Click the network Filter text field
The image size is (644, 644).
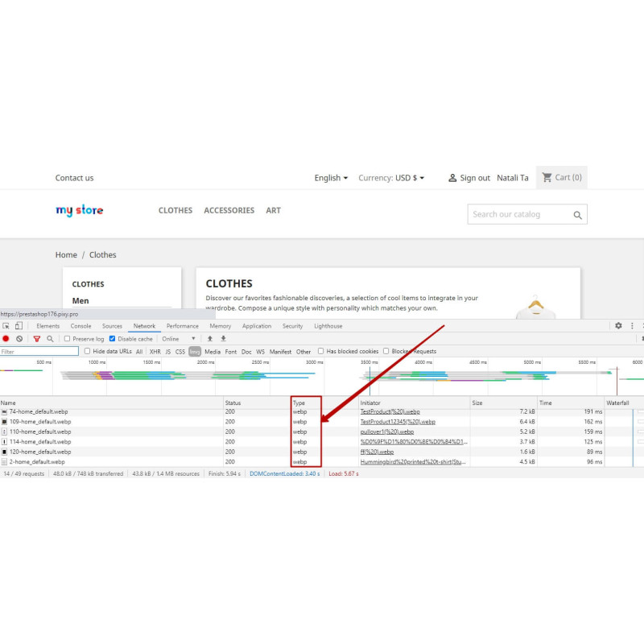pos(39,352)
